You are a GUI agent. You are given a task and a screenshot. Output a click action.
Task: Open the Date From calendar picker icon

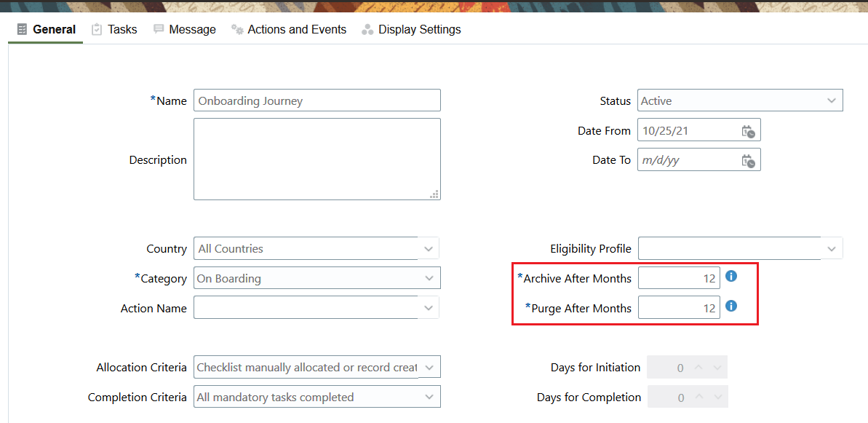pos(748,132)
